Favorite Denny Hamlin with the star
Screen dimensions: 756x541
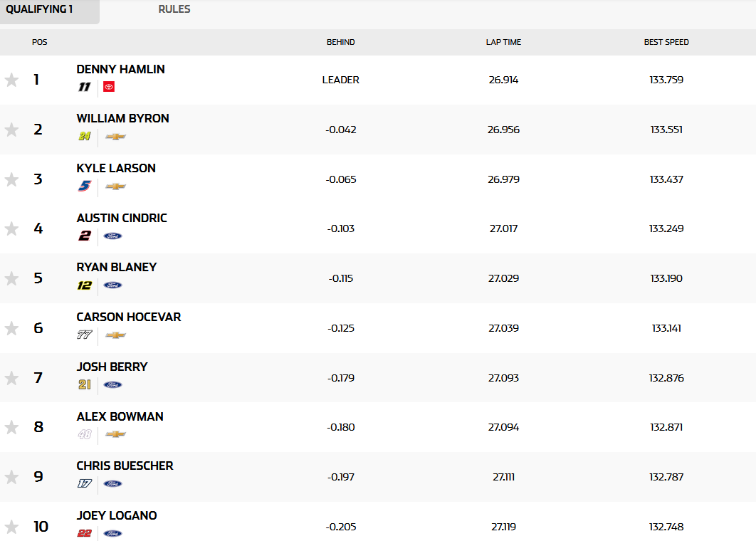(x=11, y=80)
